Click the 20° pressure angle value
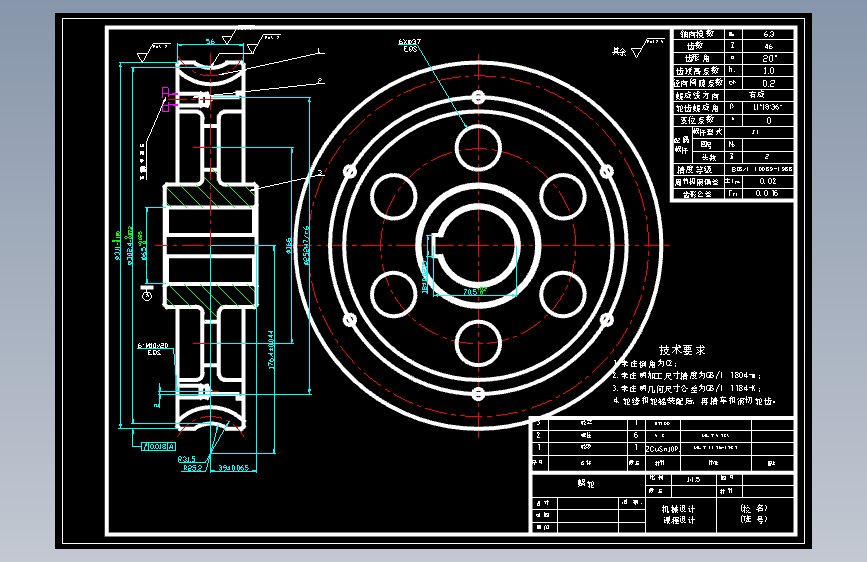 point(769,59)
